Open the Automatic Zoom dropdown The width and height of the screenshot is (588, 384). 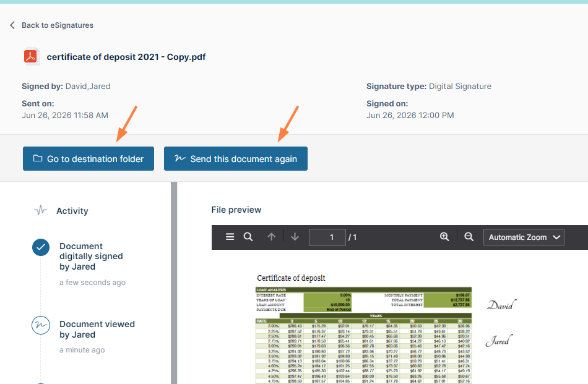click(524, 237)
